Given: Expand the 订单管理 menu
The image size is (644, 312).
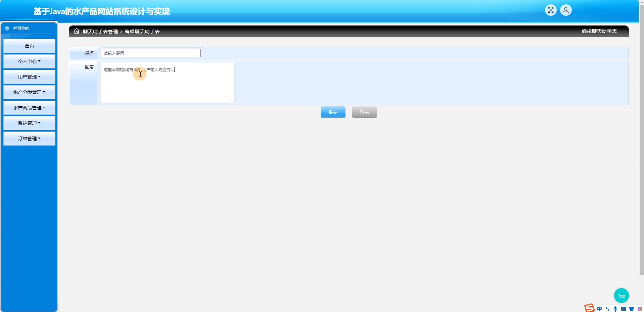Looking at the screenshot, I should [29, 139].
